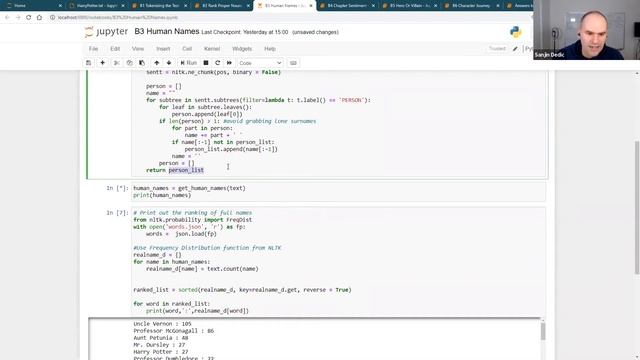Go forward with the browser forward arrow
Viewport: 640px width, 360px height.
click(x=18, y=18)
